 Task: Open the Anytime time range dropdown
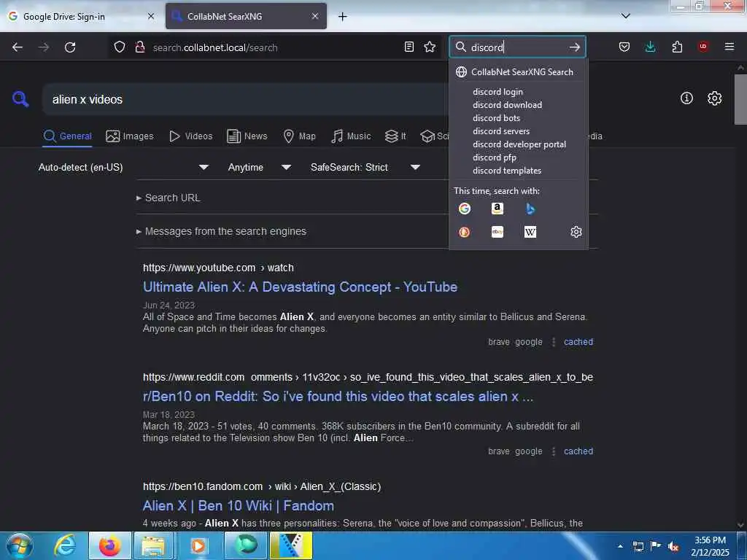click(x=259, y=167)
